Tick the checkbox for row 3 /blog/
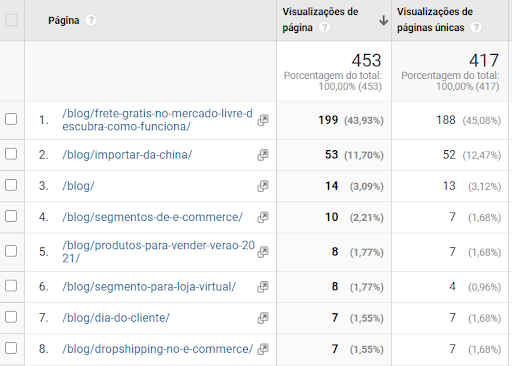This screenshot has height=366, width=512. coord(11,185)
